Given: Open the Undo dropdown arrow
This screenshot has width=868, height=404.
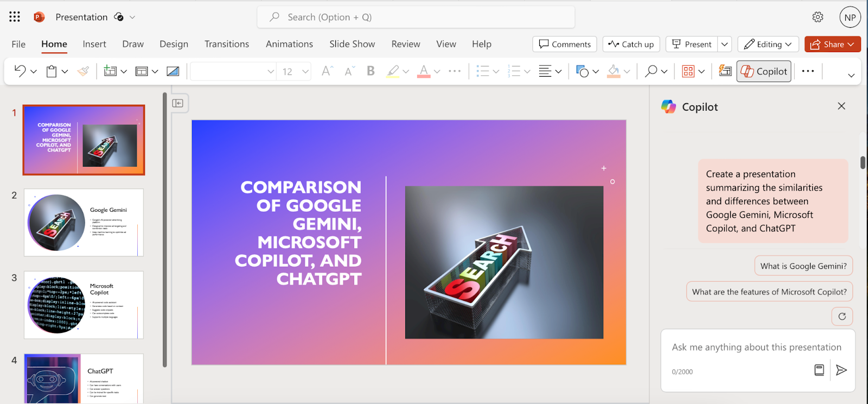Looking at the screenshot, I should tap(34, 72).
